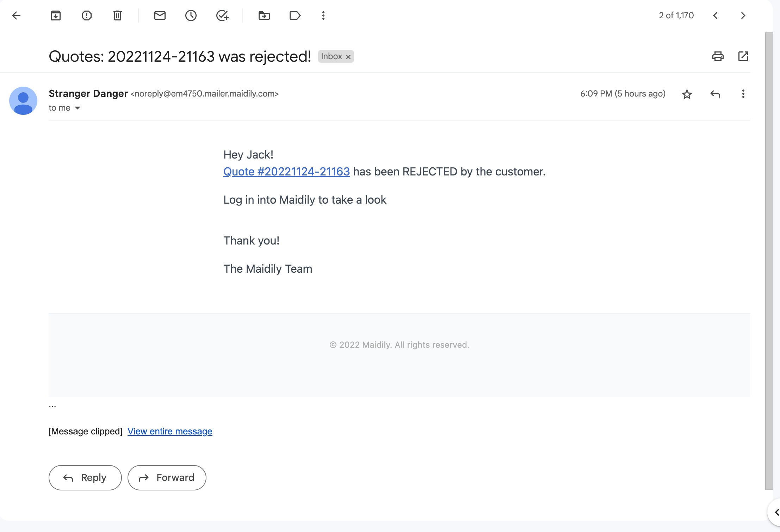
Task: Mark the email as unread
Action: tap(160, 16)
